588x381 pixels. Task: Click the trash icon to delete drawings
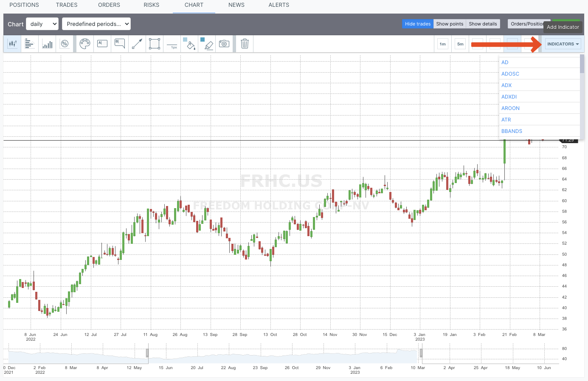(x=245, y=44)
